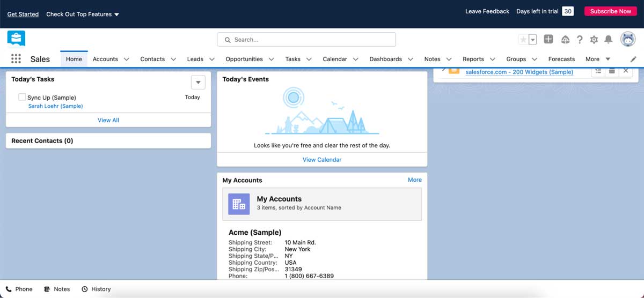The image size is (644, 298).
Task: Expand the Contacts tab chevron
Action: coord(173,59)
